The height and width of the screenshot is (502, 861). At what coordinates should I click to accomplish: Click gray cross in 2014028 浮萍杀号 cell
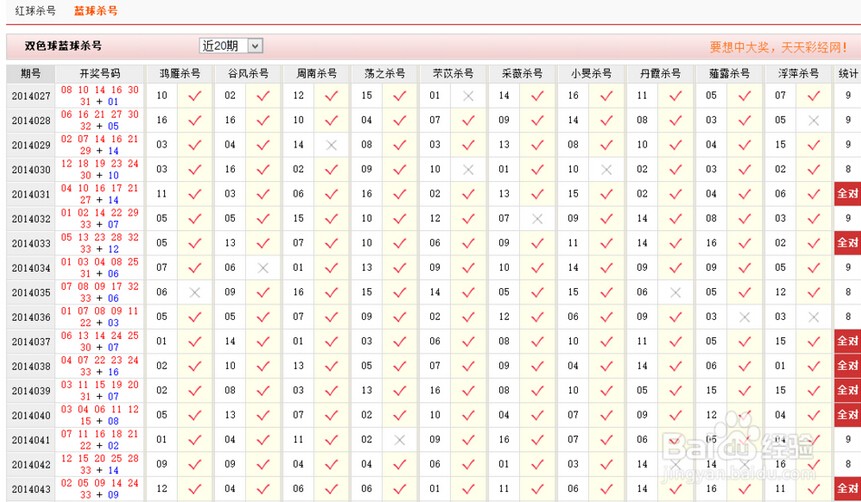[x=813, y=121]
